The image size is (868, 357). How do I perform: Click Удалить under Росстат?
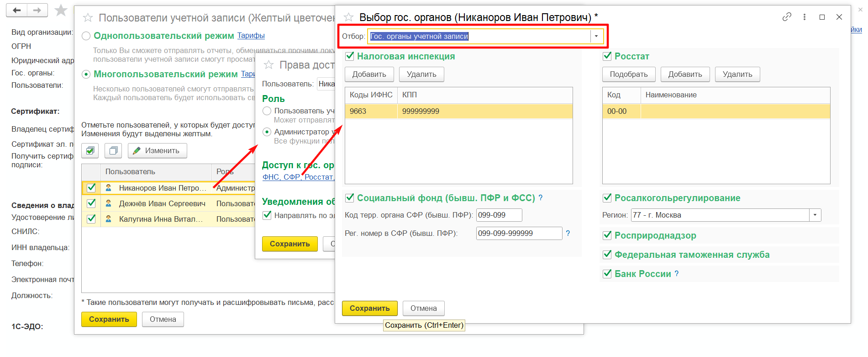(737, 74)
